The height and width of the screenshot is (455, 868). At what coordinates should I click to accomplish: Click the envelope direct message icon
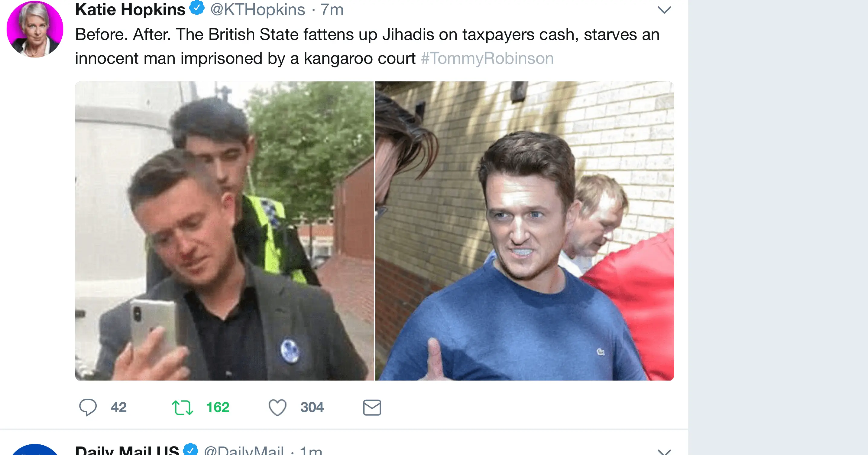[x=372, y=408]
